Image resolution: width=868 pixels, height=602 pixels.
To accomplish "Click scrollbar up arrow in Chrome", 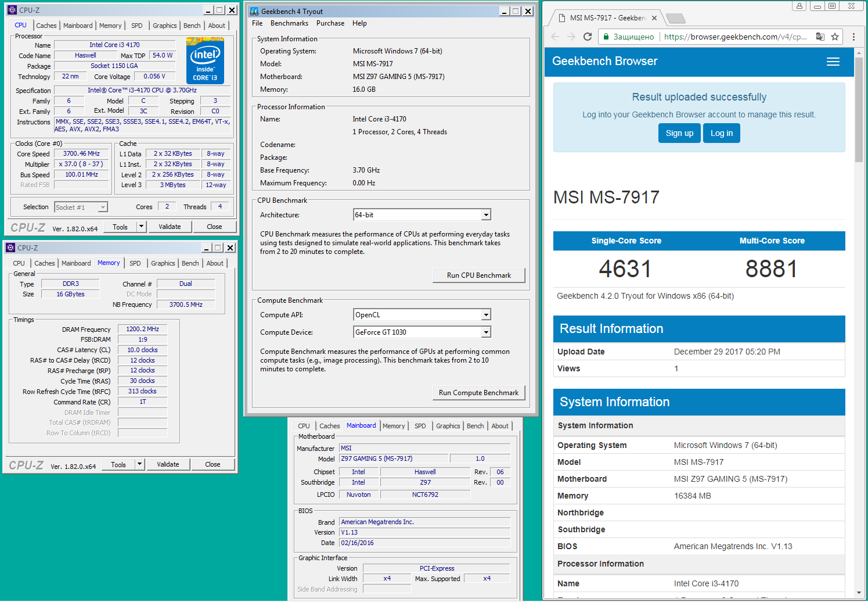I will (x=859, y=52).
